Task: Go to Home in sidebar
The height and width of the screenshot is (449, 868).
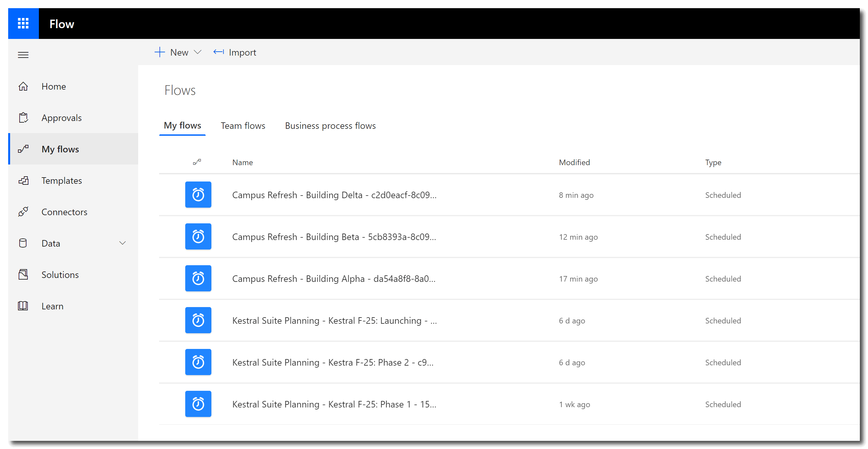Action: click(74, 86)
